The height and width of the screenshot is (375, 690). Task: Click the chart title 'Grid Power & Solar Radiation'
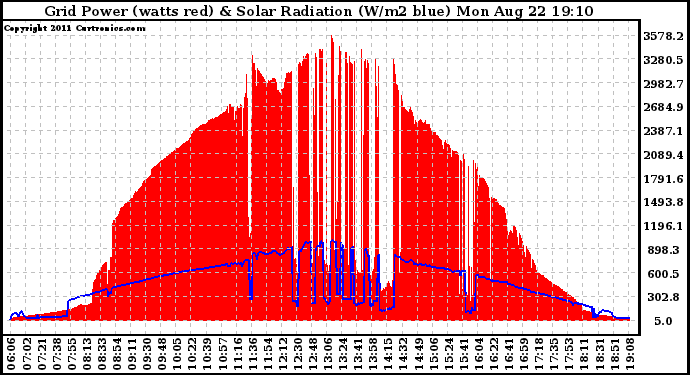pyautogui.click(x=319, y=11)
